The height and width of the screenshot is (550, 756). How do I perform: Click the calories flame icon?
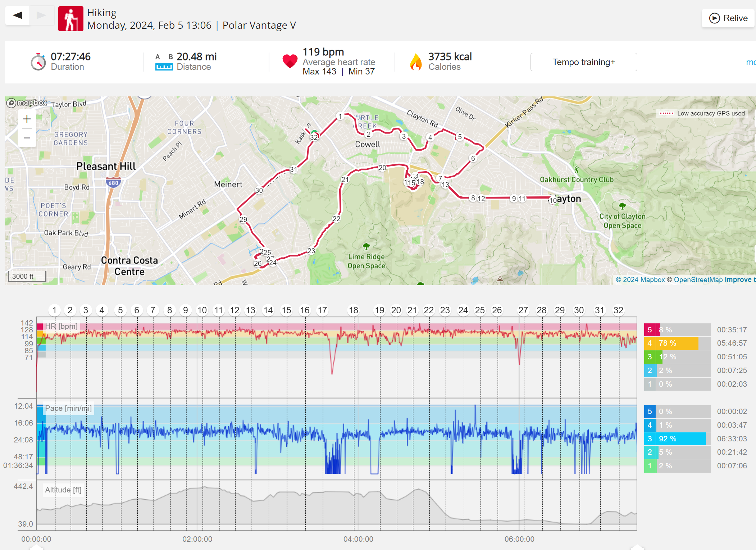(x=416, y=62)
